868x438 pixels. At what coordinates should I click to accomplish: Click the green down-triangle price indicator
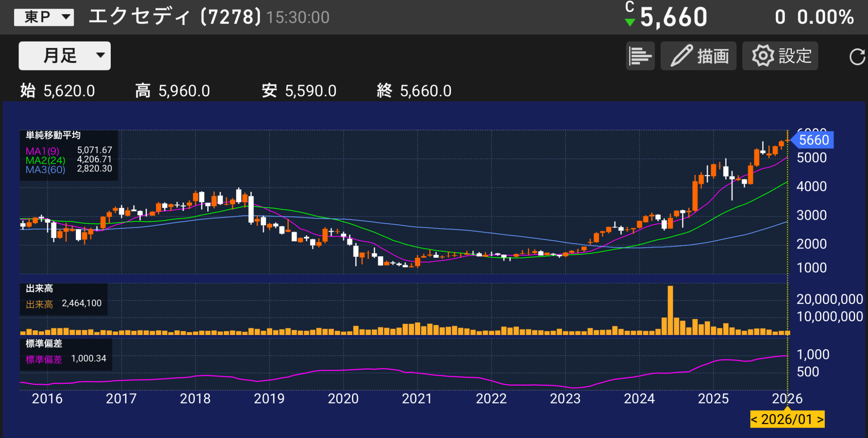click(x=630, y=23)
